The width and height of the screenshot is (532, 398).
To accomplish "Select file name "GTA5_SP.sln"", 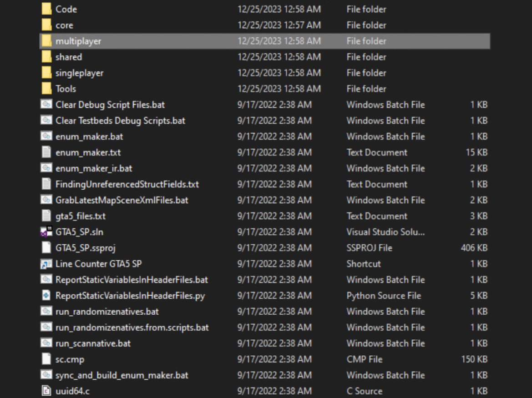I will (79, 232).
